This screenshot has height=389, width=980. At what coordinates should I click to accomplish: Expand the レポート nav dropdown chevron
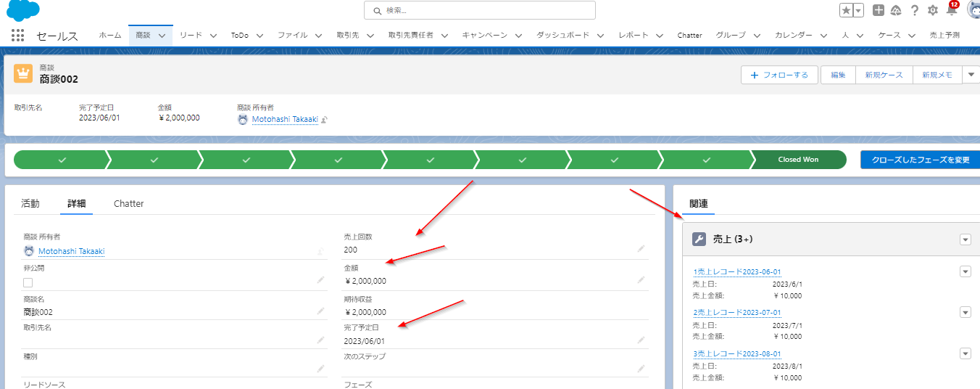(x=660, y=35)
